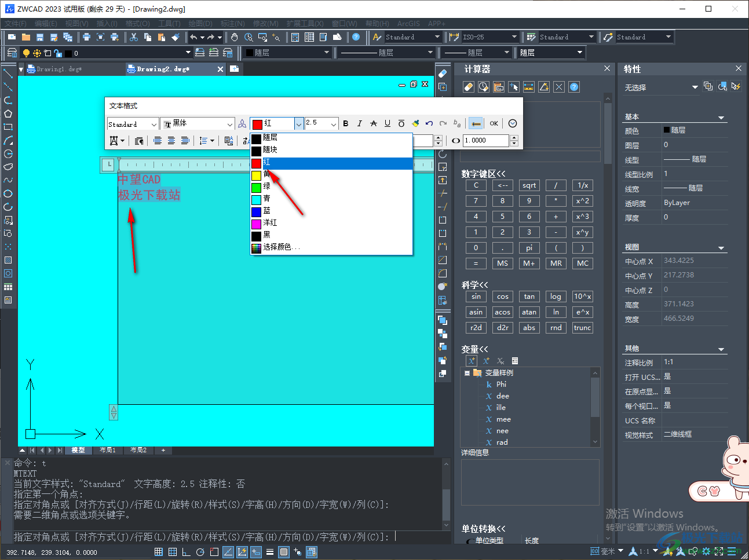This screenshot has width=749, height=560.
Task: Toggle the ruler button in text format toolbar
Action: 476,123
